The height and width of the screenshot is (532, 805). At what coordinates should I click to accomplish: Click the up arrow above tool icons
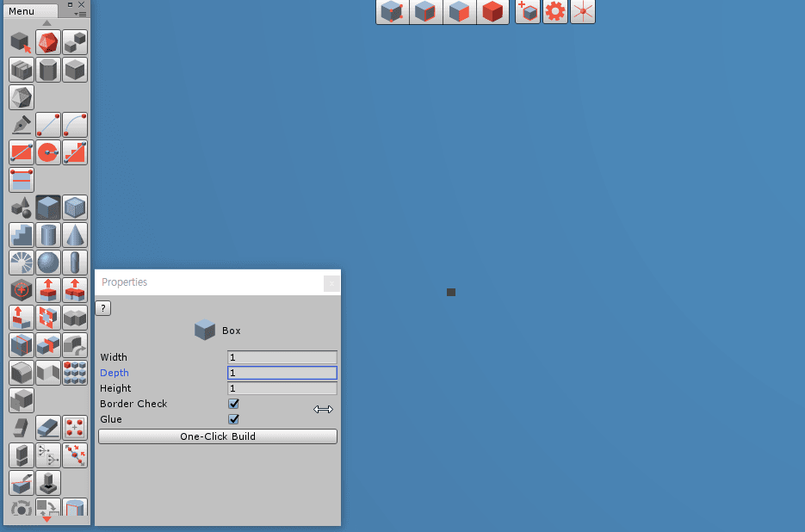[46, 23]
